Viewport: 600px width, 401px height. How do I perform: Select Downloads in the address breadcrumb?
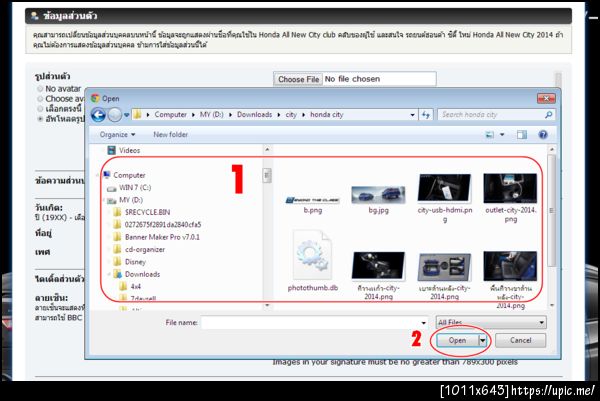click(254, 114)
